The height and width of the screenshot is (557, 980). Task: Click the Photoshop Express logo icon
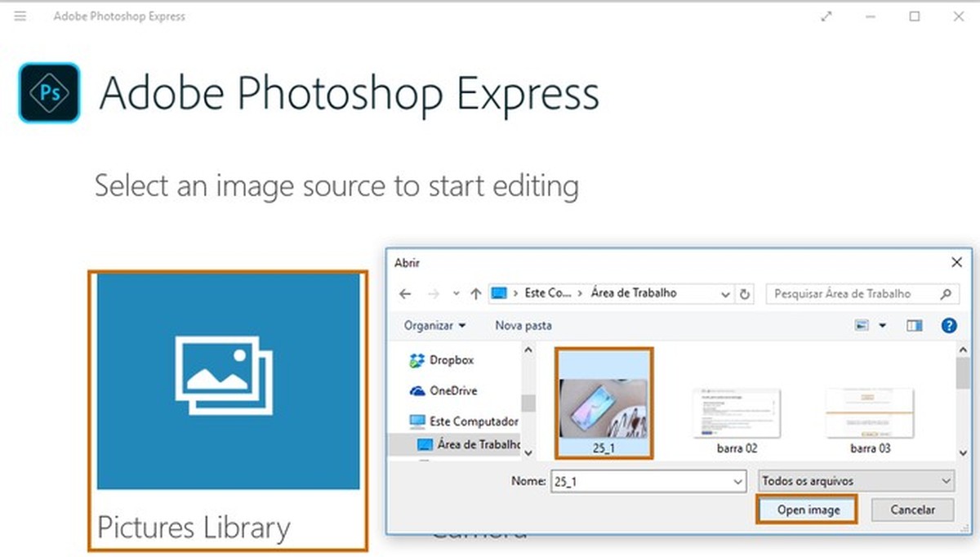48,92
